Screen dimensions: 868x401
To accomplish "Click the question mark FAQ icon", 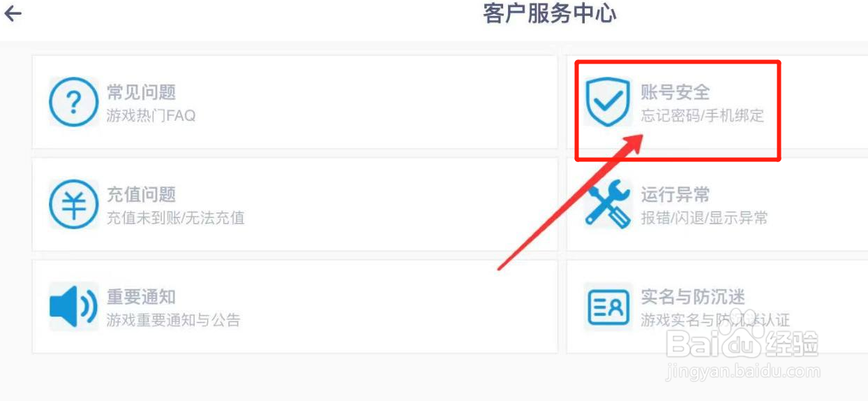I will click(x=73, y=102).
